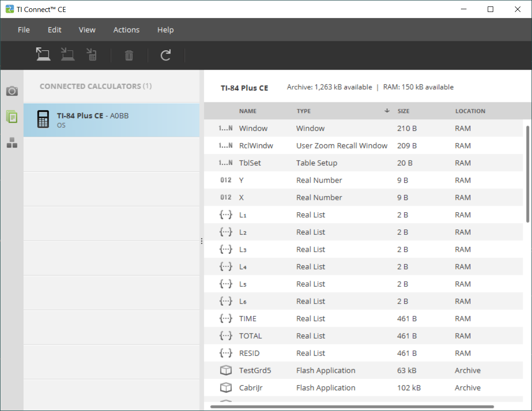Click the horizontal scrollbar below the list

point(352,406)
